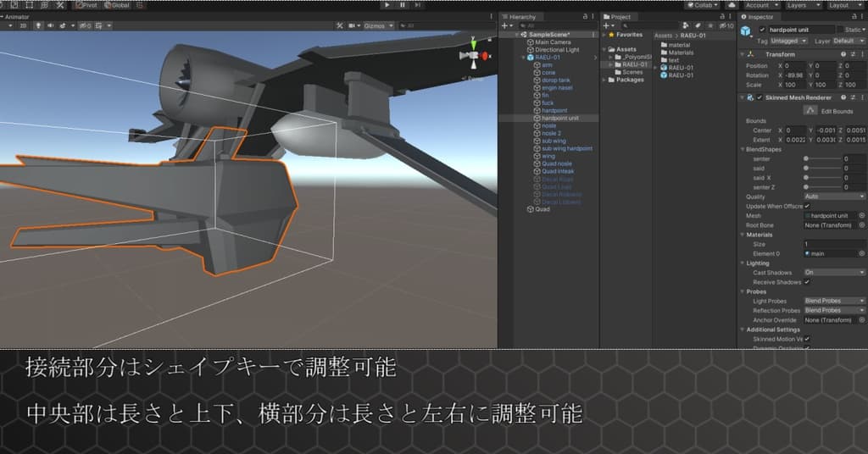868x454 pixels.
Task: Click the senter blend shape slider
Action: click(x=822, y=158)
